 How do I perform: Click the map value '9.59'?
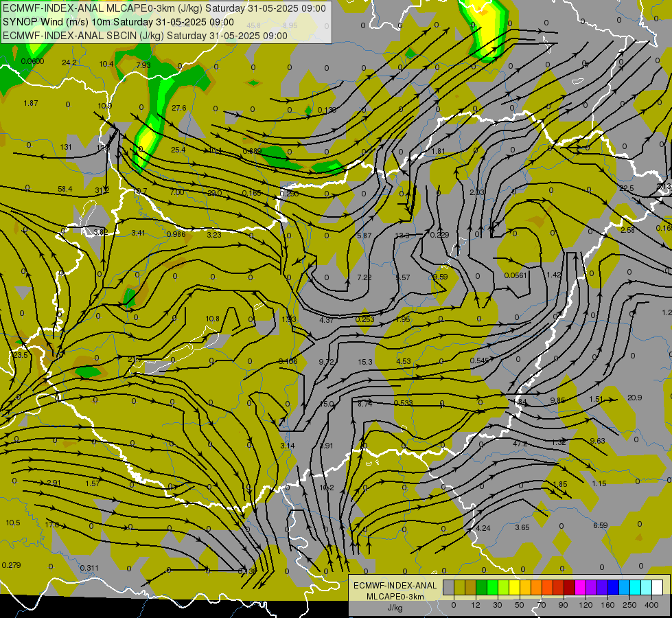440,277
